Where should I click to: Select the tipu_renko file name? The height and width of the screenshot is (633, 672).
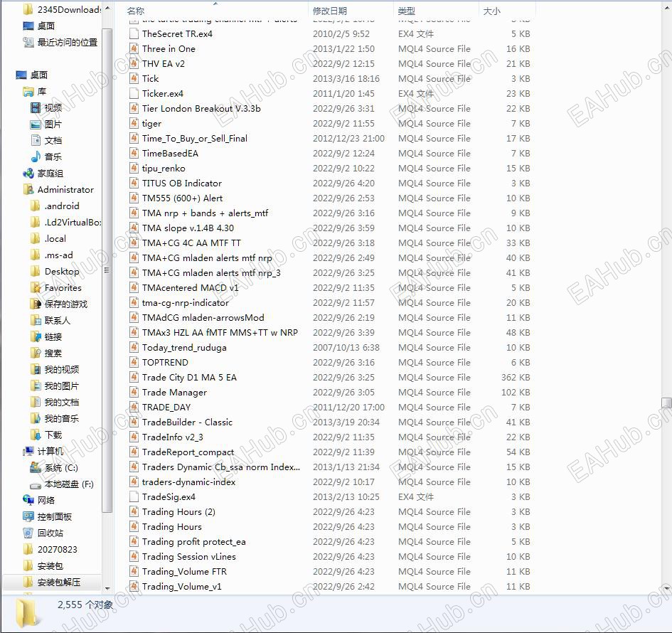click(x=164, y=168)
